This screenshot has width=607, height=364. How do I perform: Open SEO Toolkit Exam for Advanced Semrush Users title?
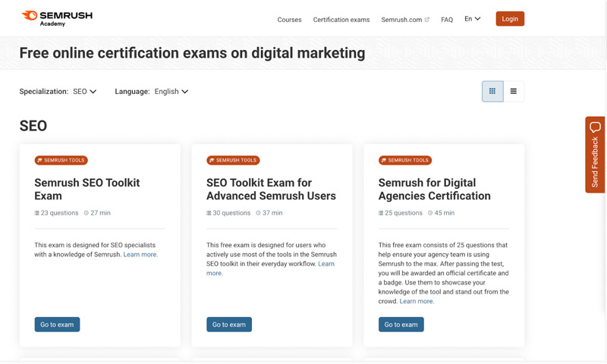point(271,189)
